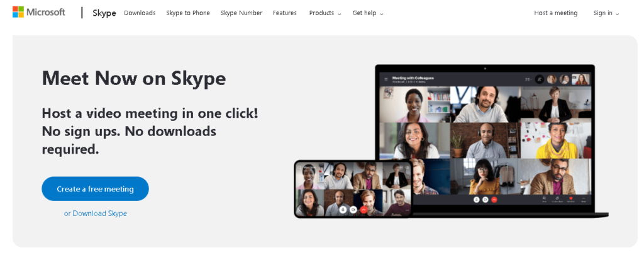Click the laptop video meeting image
Image resolution: width=644 pixels, height=262 pixels.
(485, 140)
